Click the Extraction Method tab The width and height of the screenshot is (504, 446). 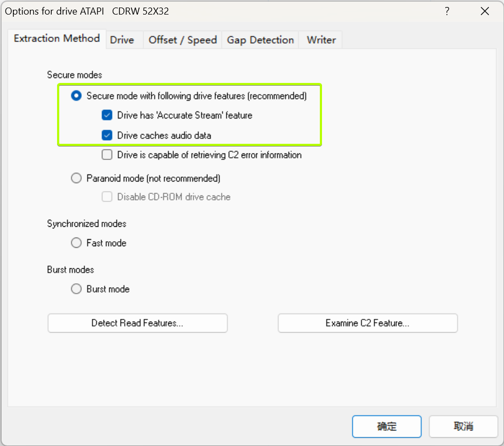point(57,38)
